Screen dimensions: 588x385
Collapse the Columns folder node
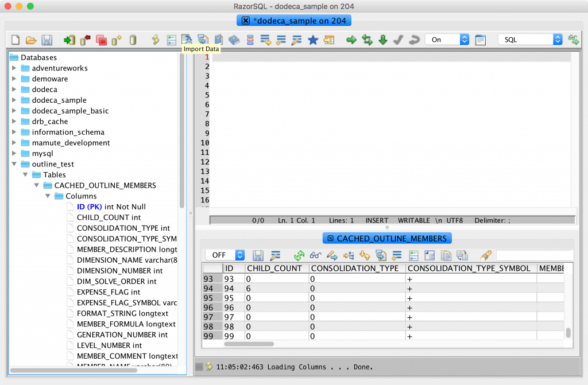48,196
